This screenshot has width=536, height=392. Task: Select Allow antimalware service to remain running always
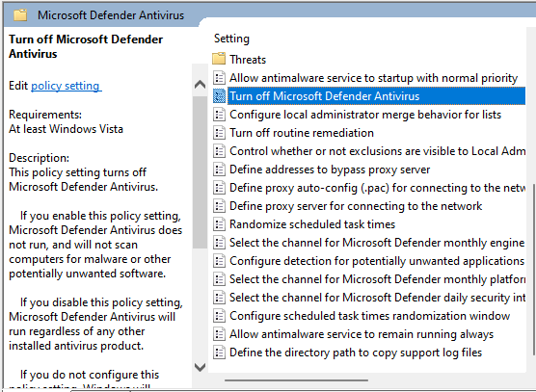tap(362, 334)
